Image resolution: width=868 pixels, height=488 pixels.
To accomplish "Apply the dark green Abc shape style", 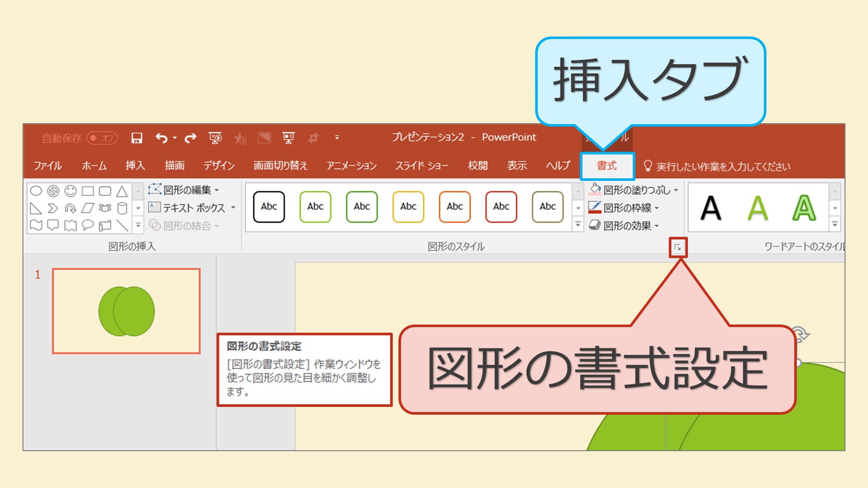I will [x=361, y=207].
